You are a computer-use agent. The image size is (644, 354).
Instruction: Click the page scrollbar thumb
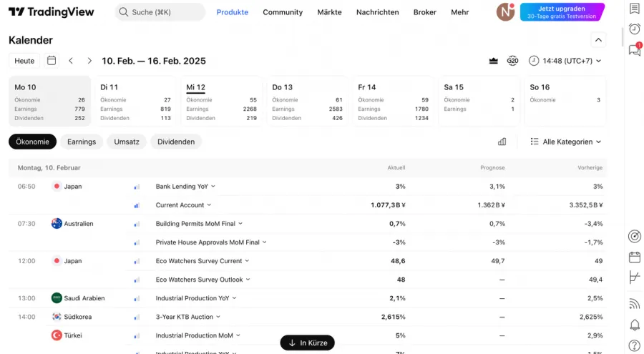pyautogui.click(x=623, y=36)
